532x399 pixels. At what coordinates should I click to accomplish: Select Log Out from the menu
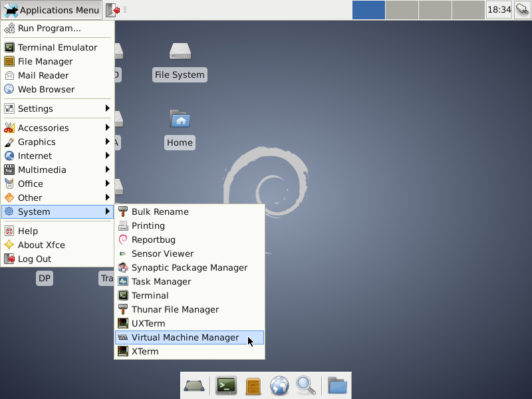(35, 259)
